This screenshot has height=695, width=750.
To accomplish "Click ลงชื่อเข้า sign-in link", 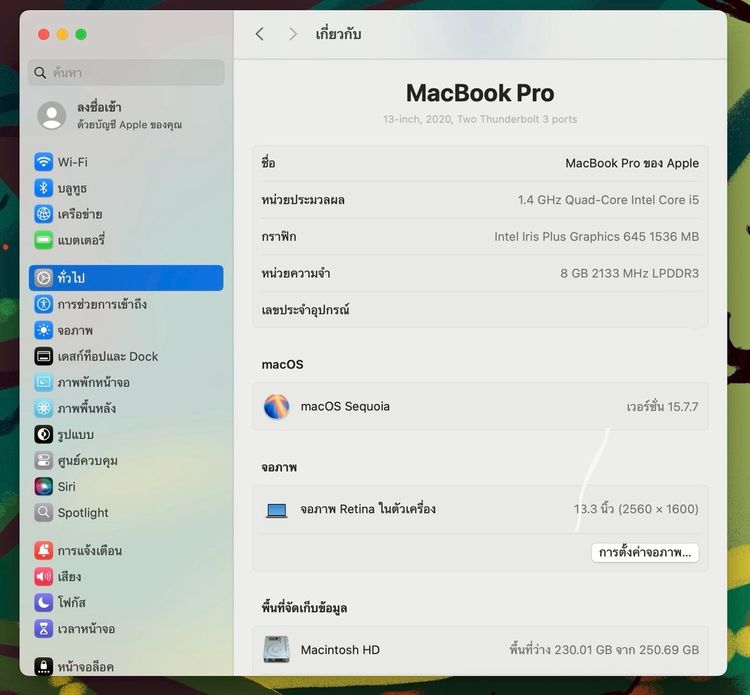I will pos(99,107).
